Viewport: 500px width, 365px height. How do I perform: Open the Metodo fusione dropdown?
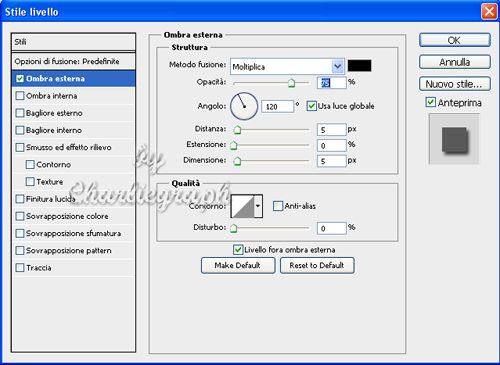(x=287, y=66)
